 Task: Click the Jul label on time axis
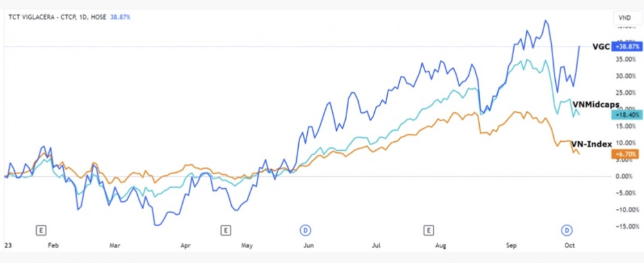pos(375,245)
